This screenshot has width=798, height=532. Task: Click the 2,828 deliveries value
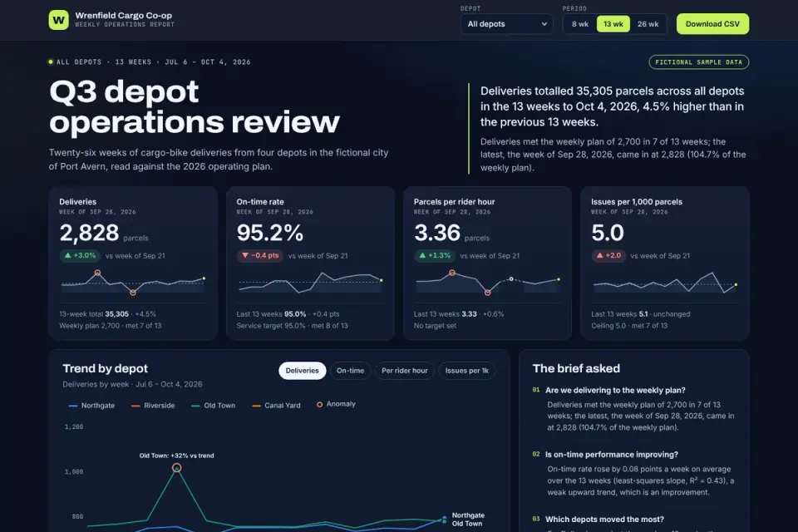(x=89, y=233)
